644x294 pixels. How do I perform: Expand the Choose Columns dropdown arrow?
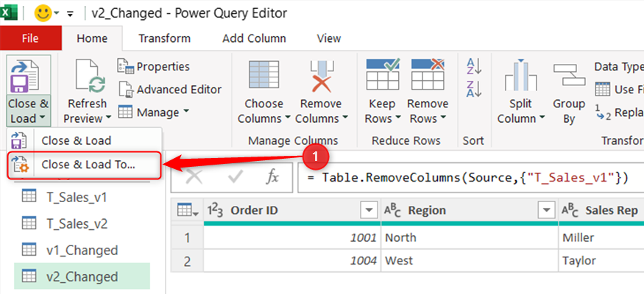tap(287, 118)
